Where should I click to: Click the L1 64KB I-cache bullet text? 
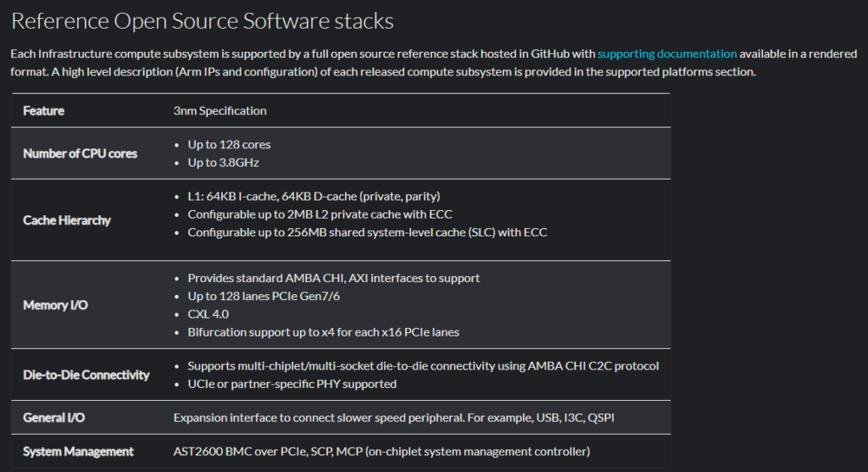point(314,197)
